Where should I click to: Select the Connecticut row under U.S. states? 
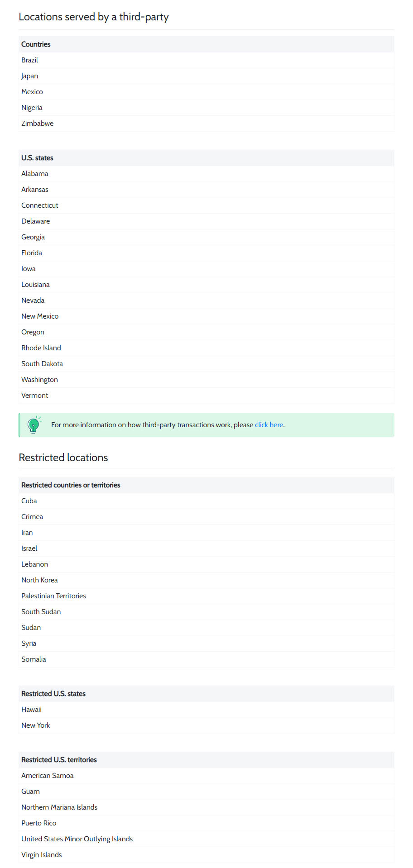tap(206, 205)
